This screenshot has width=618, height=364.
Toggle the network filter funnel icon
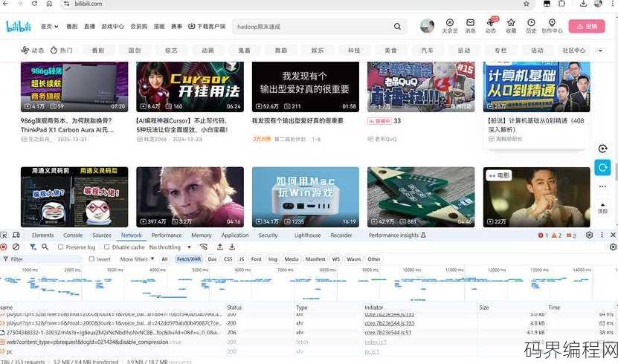point(33,247)
